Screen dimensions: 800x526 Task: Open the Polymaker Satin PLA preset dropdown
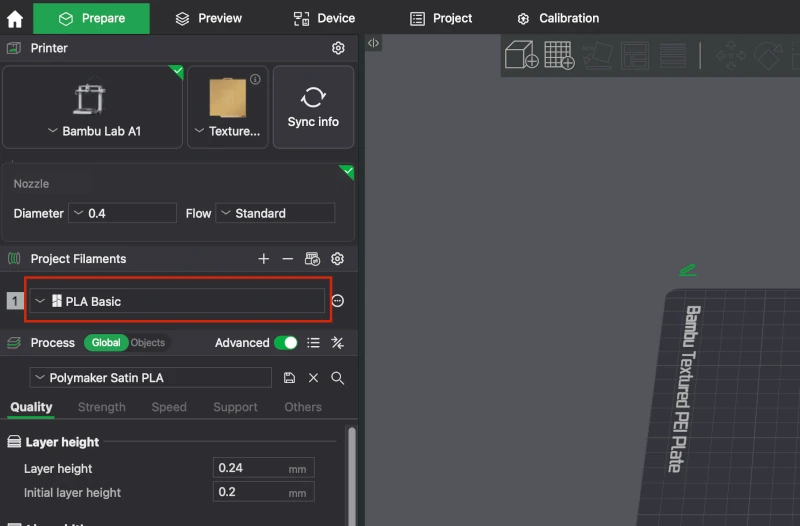(x=151, y=378)
